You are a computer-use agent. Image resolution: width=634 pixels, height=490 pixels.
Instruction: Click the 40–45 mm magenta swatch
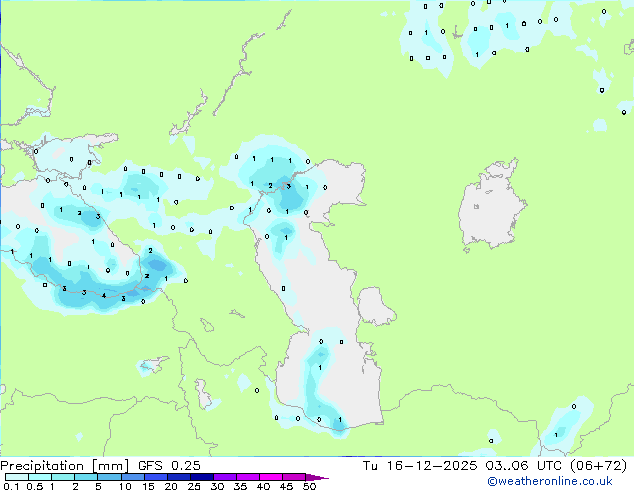(271, 477)
